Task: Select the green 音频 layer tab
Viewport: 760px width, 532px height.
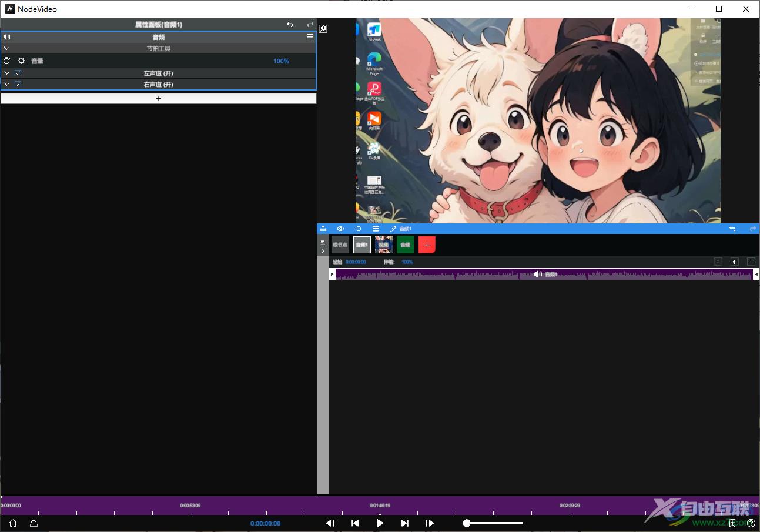Action: [x=405, y=245]
